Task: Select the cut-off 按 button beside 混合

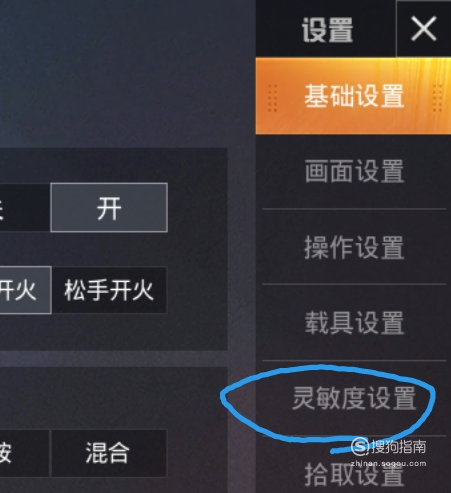Action: click(x=25, y=453)
